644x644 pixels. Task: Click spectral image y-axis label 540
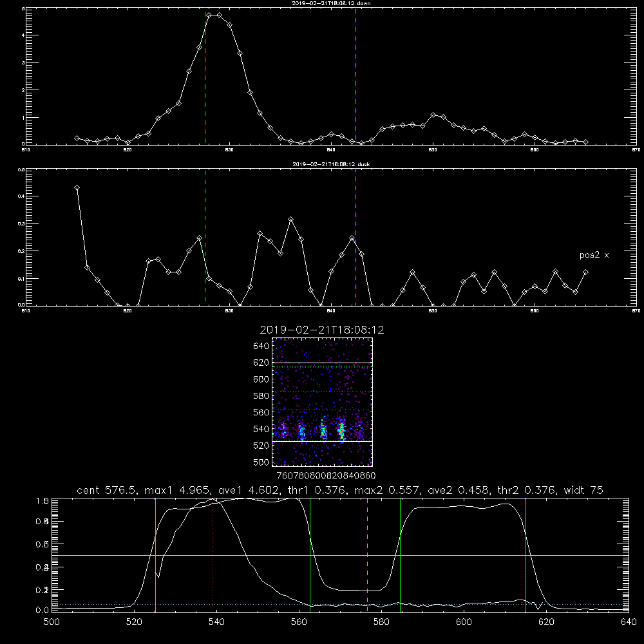[x=261, y=429]
